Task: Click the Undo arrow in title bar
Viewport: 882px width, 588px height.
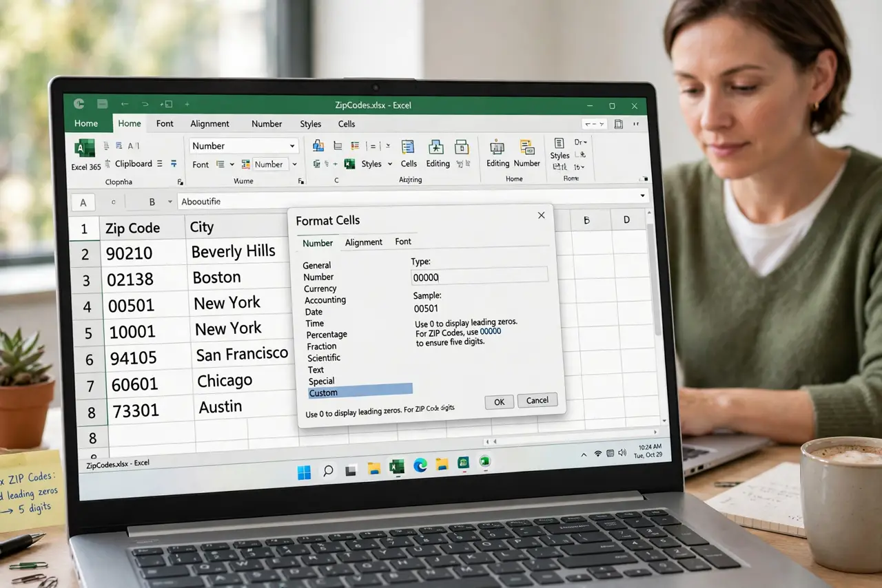Action: pyautogui.click(x=125, y=104)
